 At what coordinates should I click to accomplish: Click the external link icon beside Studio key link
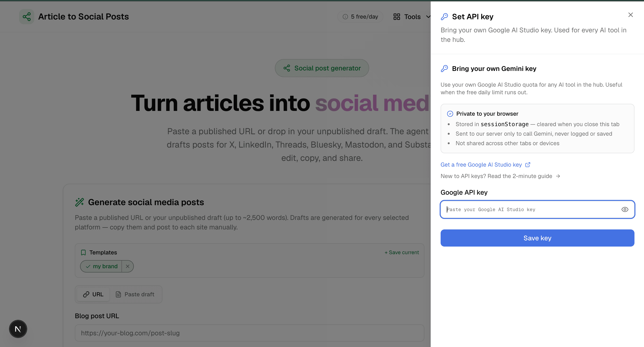pyautogui.click(x=528, y=165)
